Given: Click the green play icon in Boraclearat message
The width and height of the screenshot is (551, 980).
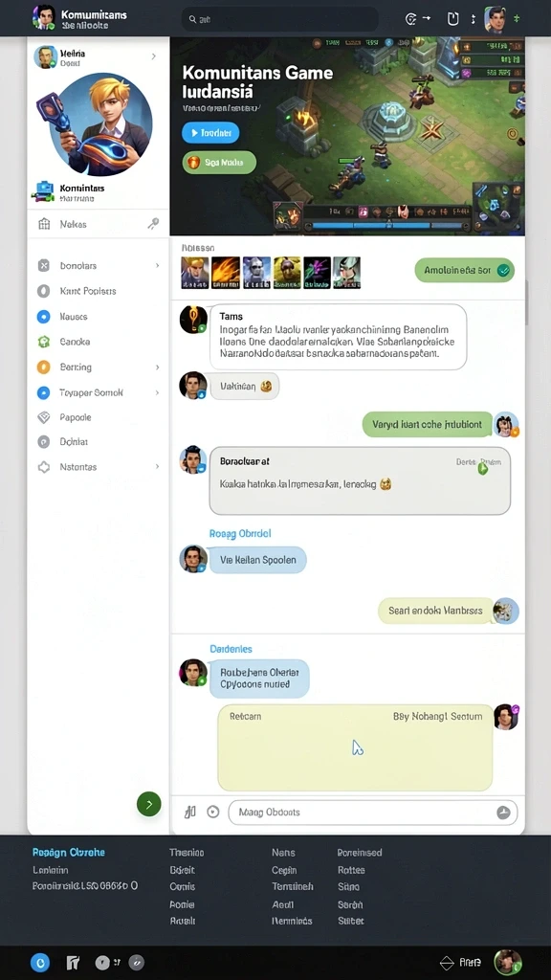Looking at the screenshot, I should pos(483,467).
